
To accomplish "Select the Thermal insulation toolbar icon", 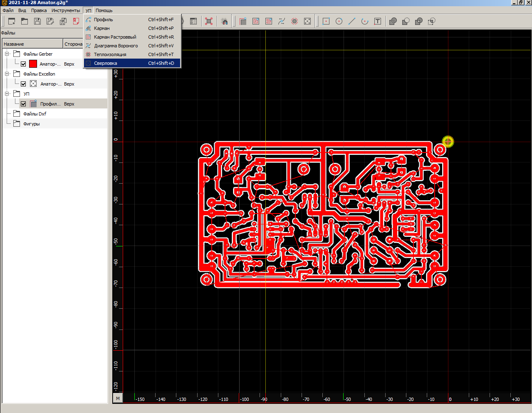I will (x=294, y=21).
